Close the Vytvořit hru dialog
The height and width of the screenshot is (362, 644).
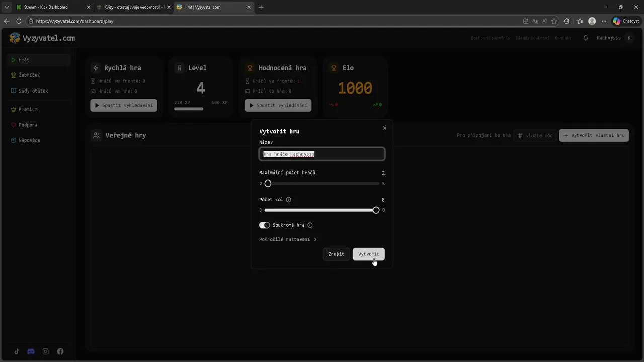(x=385, y=128)
